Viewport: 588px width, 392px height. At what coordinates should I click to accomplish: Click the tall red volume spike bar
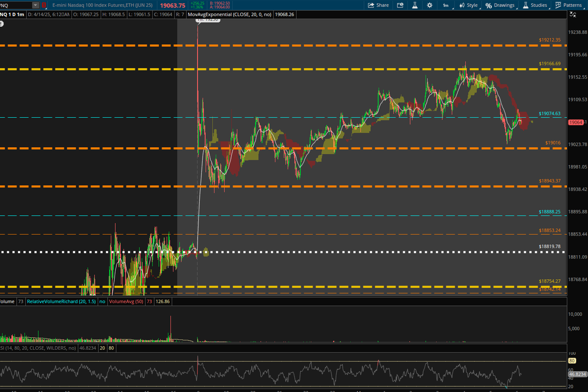(171, 329)
